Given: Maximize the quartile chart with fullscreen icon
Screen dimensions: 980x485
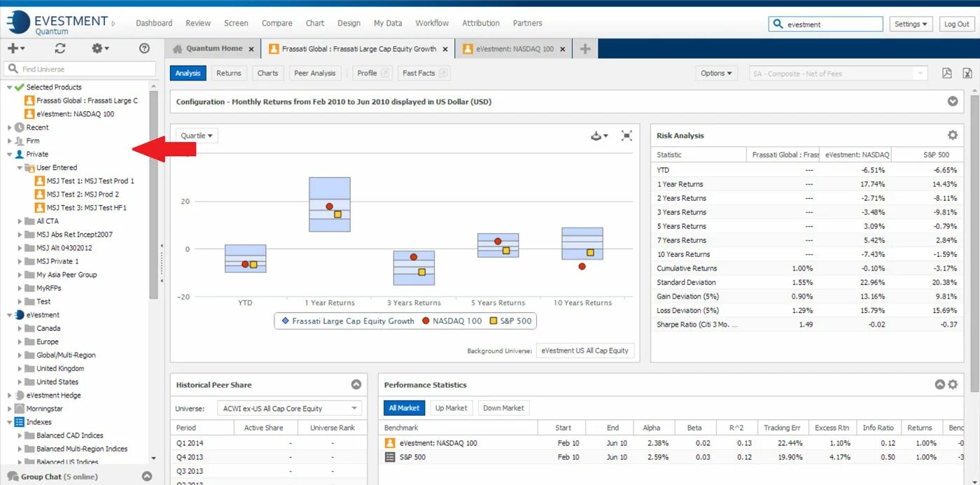Looking at the screenshot, I should (x=626, y=136).
